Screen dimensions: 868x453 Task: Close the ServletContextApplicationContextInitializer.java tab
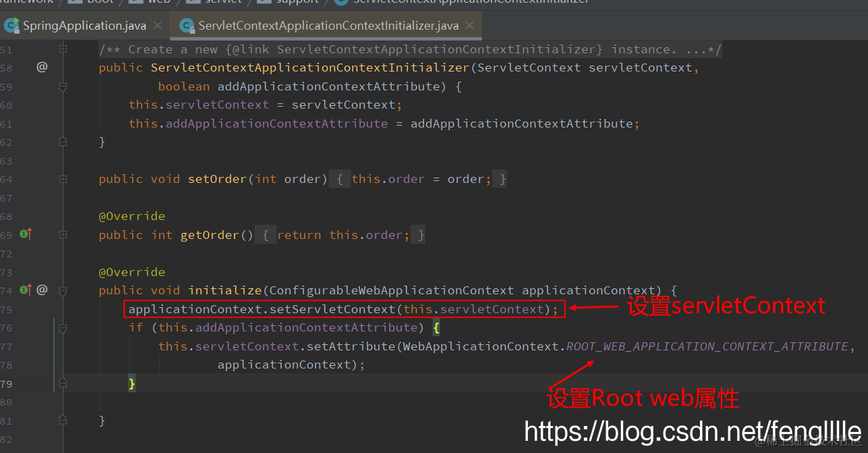click(x=470, y=26)
